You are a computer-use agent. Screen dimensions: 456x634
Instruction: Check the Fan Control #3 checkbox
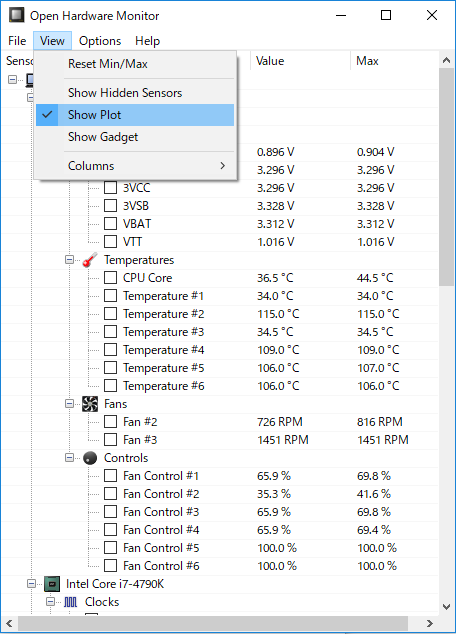pos(110,511)
